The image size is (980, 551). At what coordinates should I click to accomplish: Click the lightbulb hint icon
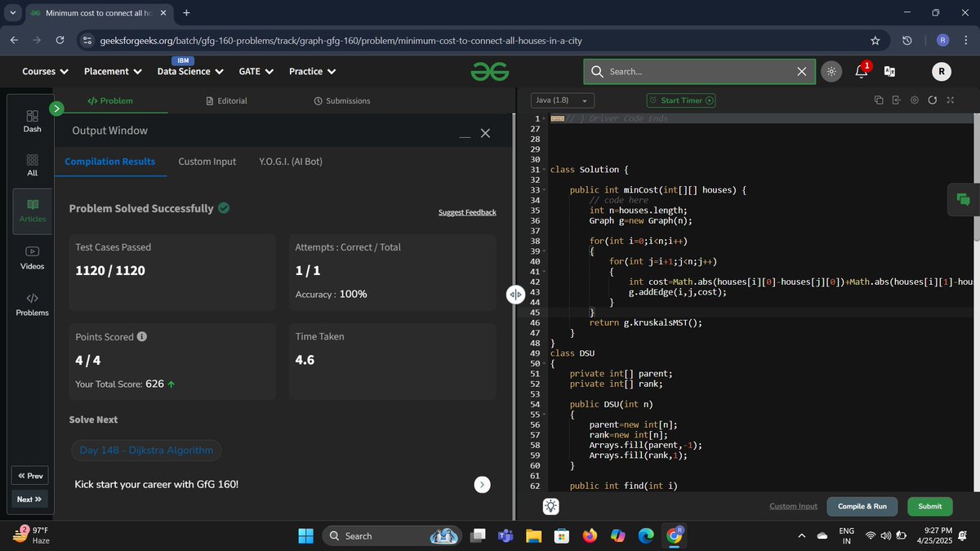pos(551,506)
